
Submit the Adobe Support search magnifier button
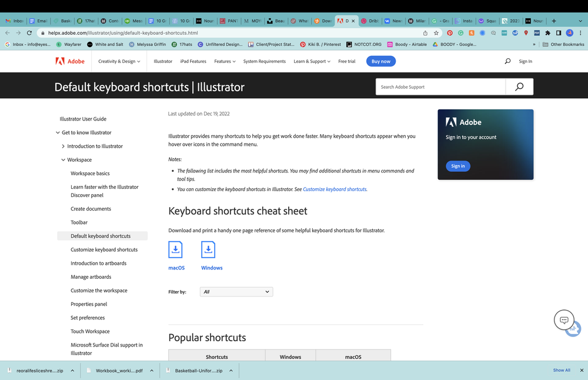519,86
